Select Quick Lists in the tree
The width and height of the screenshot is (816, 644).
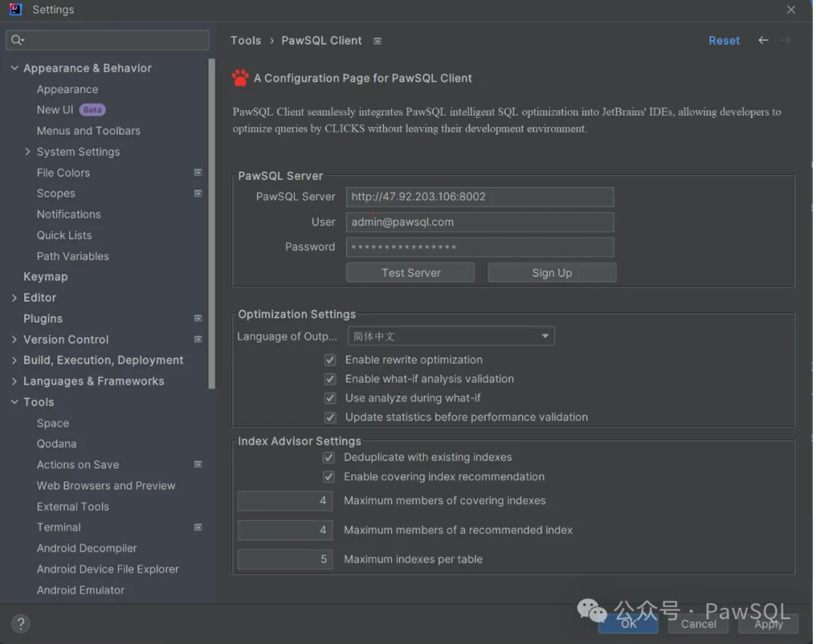(64, 235)
